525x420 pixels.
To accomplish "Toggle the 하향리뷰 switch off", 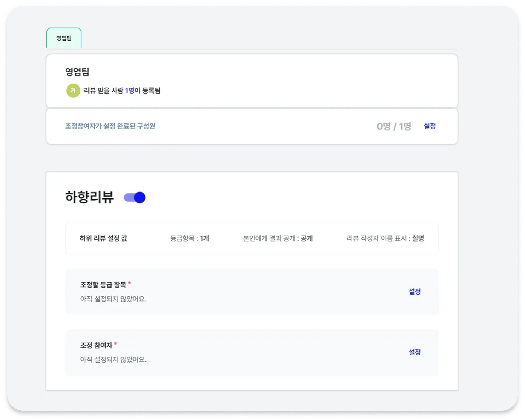I will click(135, 197).
